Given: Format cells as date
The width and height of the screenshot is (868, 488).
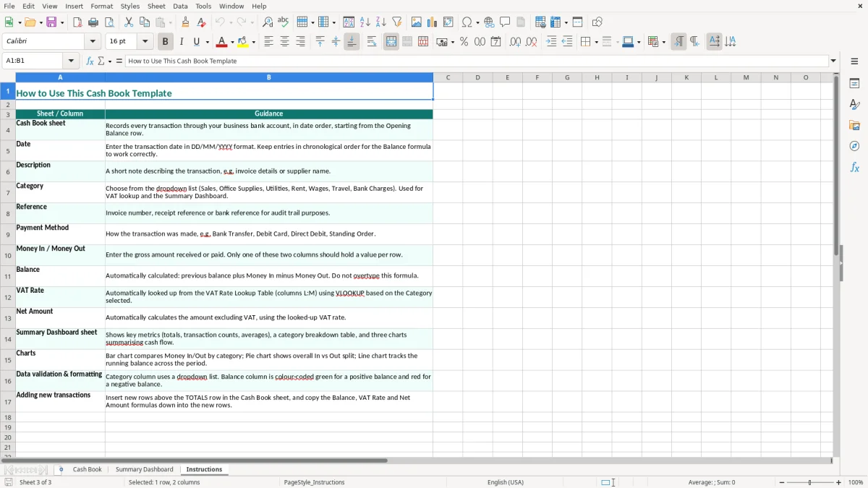Looking at the screenshot, I should tap(495, 42).
